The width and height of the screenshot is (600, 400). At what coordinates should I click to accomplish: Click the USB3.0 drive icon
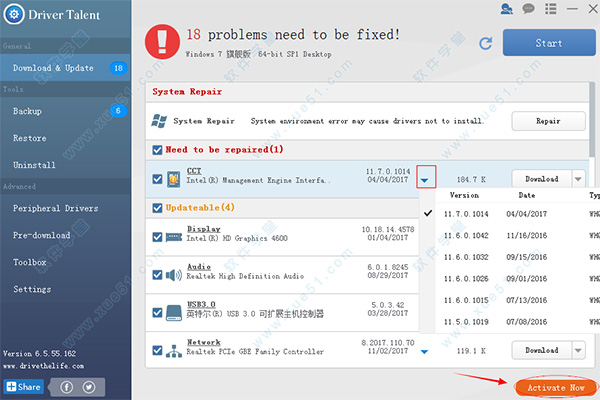(x=174, y=313)
